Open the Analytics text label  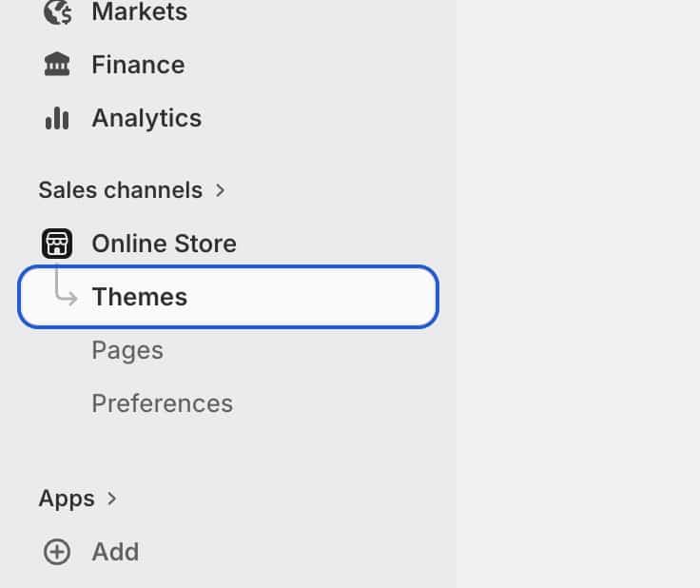tap(146, 118)
